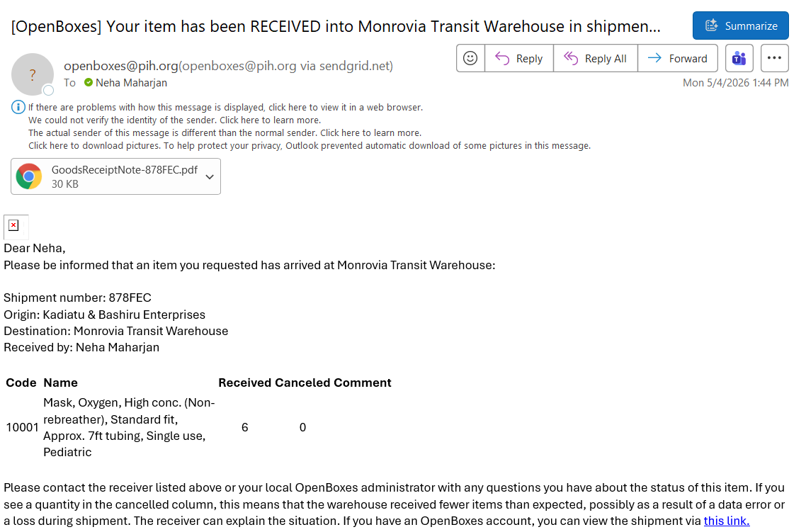Image resolution: width=806 pixels, height=532 pixels.
Task: Reply to the OpenBoxes email
Action: (x=519, y=59)
